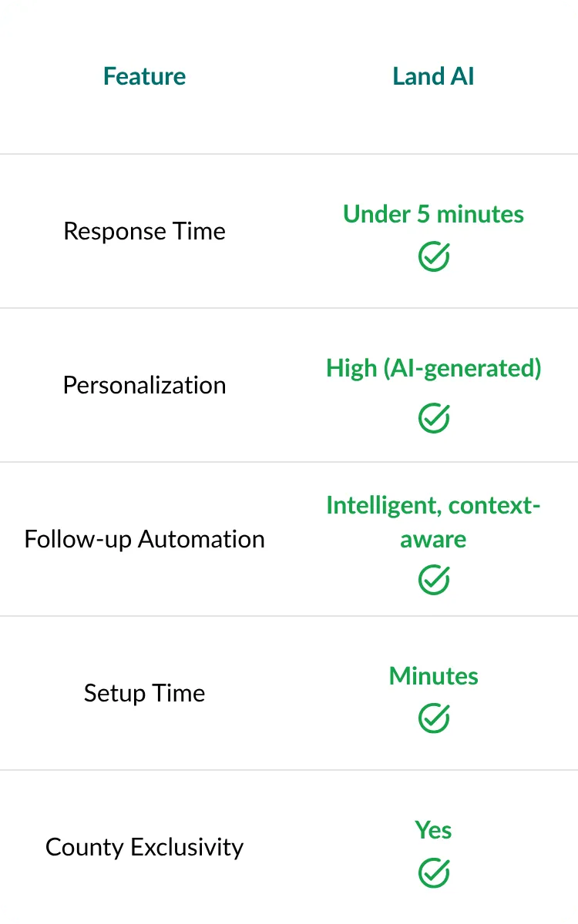
Task: Click the checkmark icon under 'Minutes'
Action: [434, 718]
